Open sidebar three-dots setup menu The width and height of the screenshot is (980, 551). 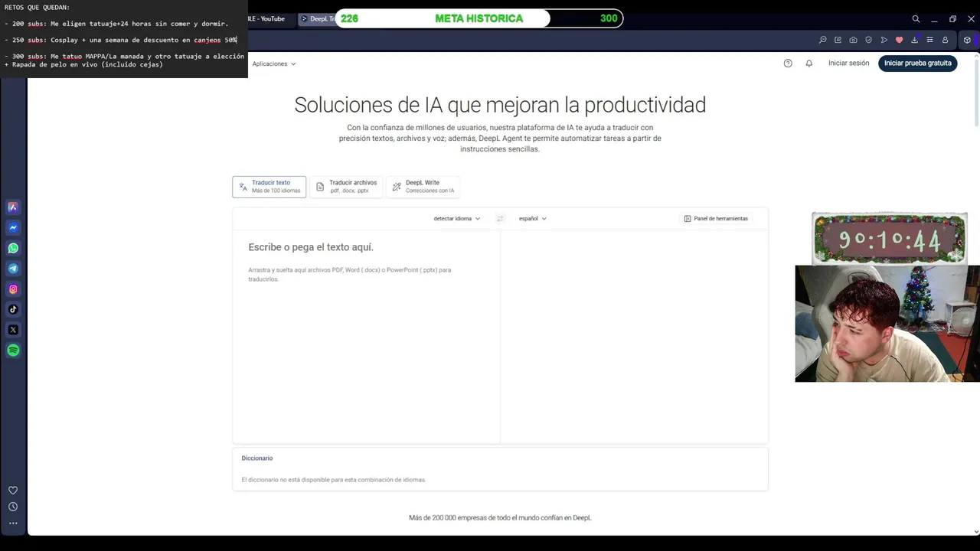pos(13,523)
